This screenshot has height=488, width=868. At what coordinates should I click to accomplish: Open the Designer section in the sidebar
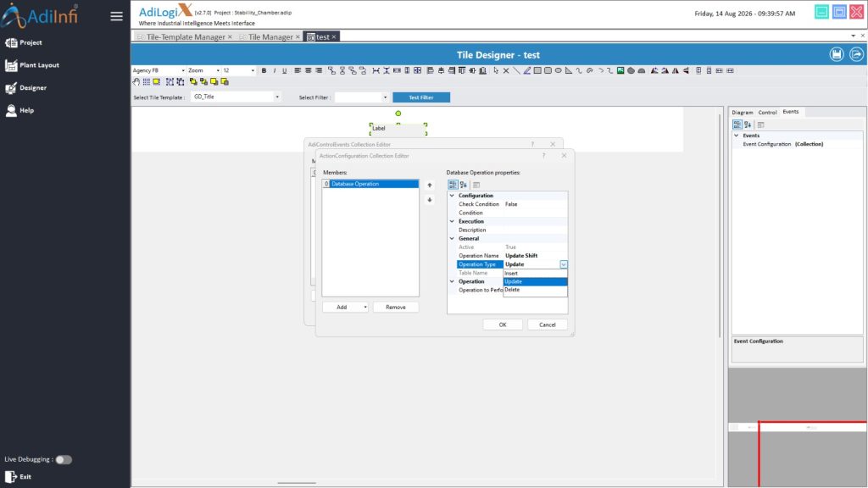[x=26, y=88]
